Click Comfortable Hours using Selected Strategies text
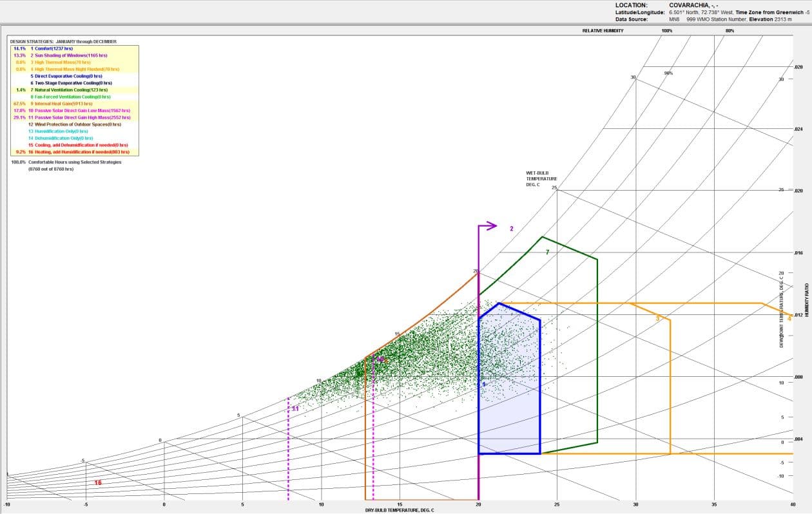Viewport: 812px width, 514px height. [x=75, y=162]
